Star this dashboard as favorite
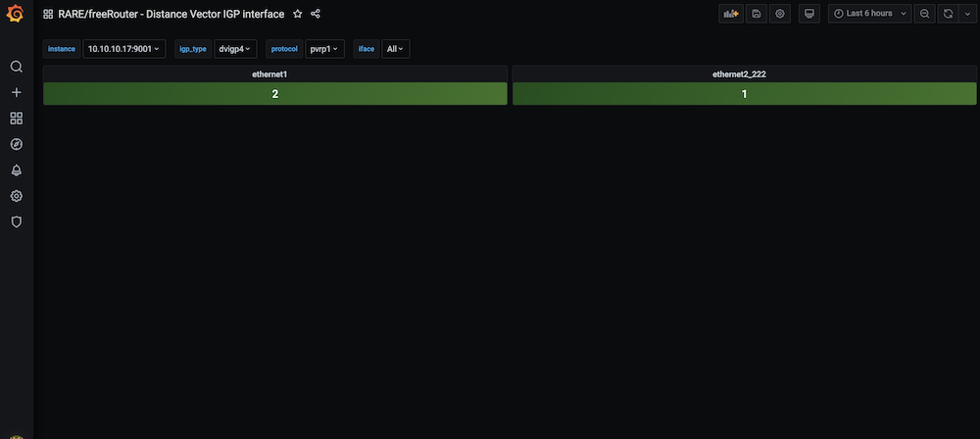 tap(298, 14)
